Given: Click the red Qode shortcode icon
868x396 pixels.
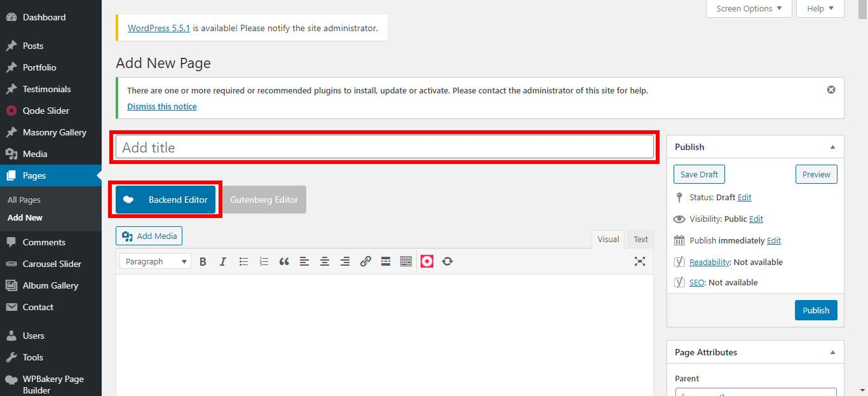Looking at the screenshot, I should (427, 261).
